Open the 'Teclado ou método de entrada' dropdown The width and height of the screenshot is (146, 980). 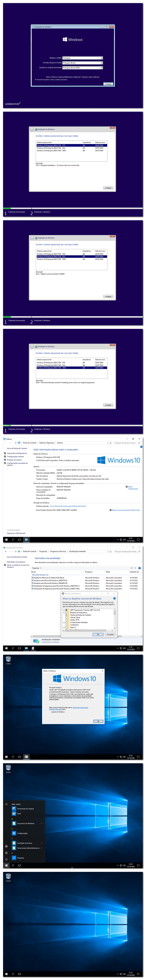(83, 68)
